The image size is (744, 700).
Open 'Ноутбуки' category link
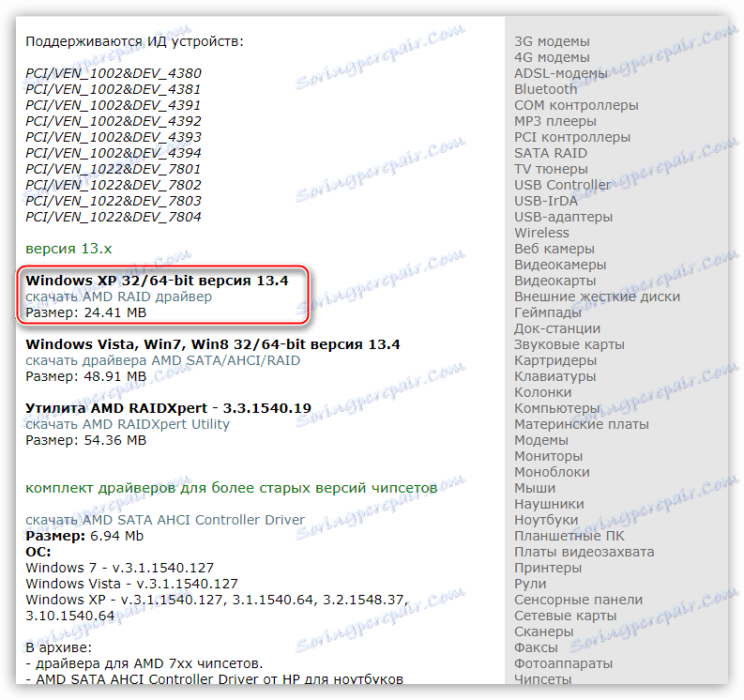click(546, 520)
